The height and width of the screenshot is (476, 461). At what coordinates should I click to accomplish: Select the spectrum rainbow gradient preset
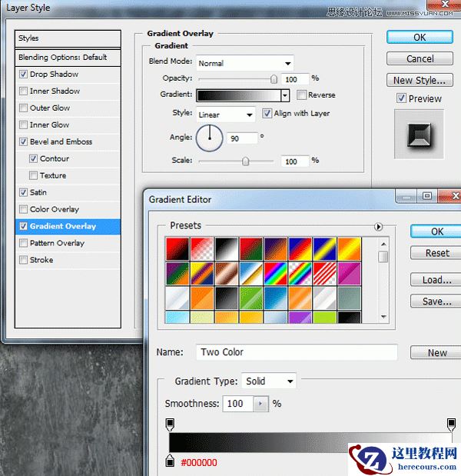click(275, 273)
